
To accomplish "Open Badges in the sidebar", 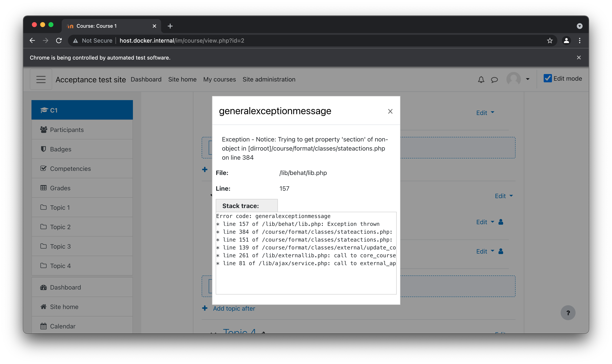I will coord(82,149).
